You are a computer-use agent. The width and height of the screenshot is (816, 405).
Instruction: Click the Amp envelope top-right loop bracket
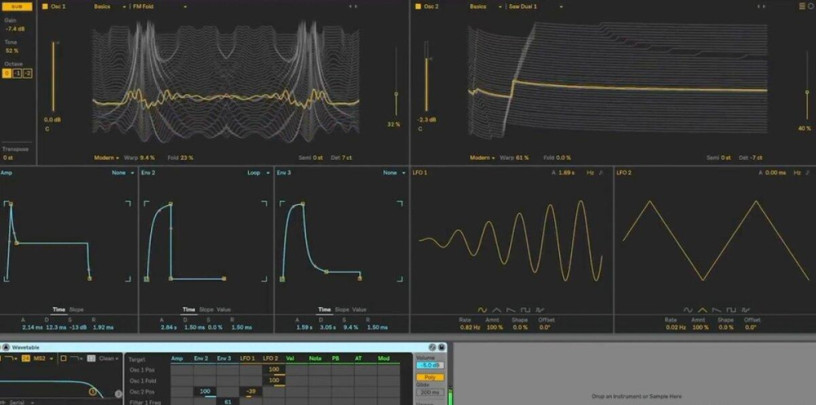pyautogui.click(x=128, y=204)
